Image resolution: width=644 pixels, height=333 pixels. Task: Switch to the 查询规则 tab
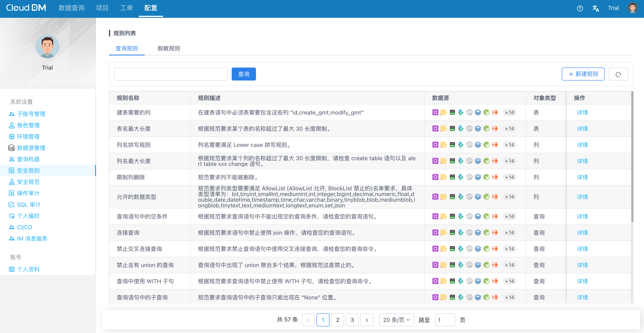coord(127,48)
